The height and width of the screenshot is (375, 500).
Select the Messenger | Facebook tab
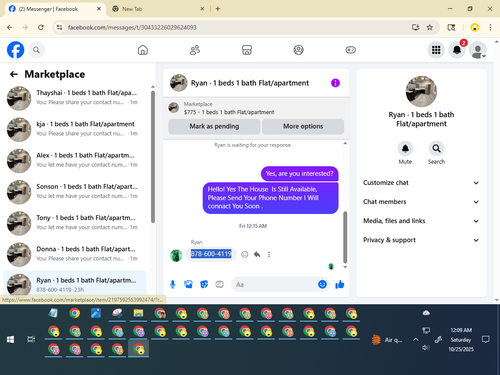click(55, 9)
